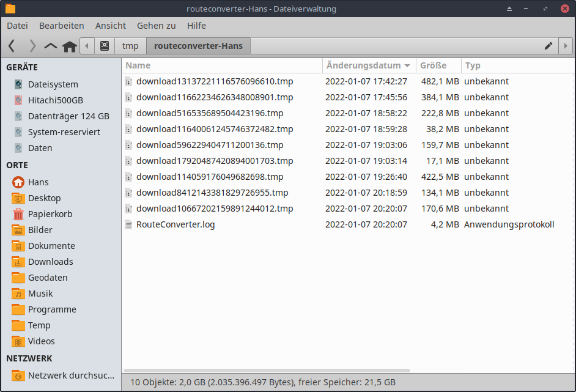This screenshot has height=392, width=576.
Task: Open Programme folder in sidebar
Action: [x=52, y=309]
